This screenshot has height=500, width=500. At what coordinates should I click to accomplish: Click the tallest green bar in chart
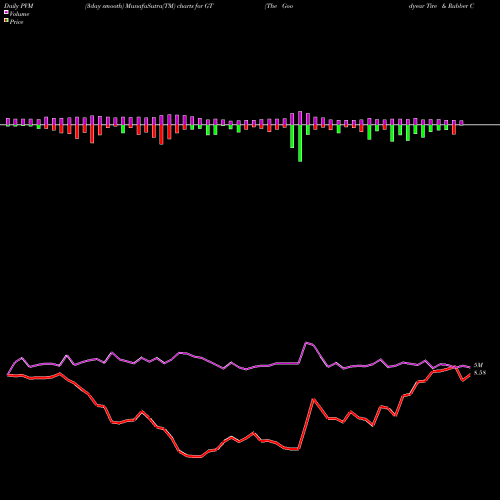[x=300, y=143]
